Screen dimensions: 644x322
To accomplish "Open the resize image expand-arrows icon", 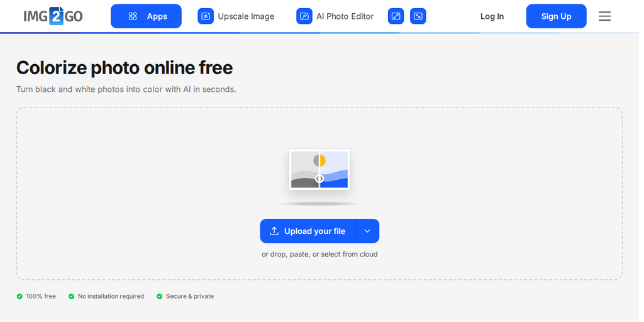I will tap(396, 16).
